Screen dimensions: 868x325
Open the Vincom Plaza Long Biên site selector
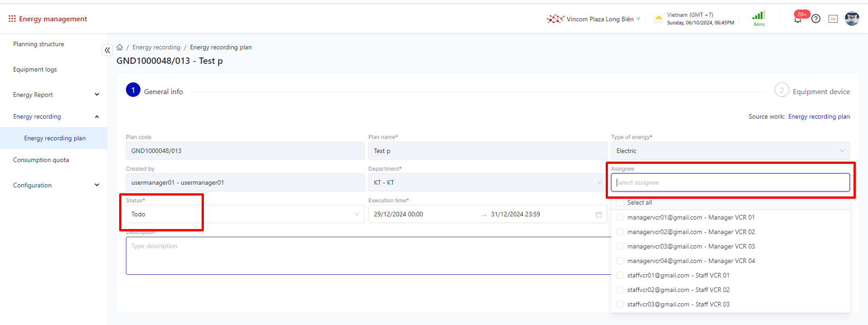(x=594, y=19)
